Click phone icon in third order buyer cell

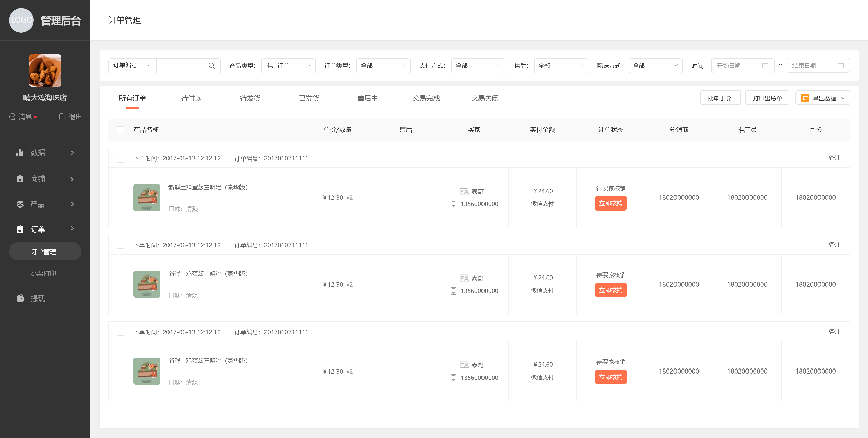(x=453, y=378)
